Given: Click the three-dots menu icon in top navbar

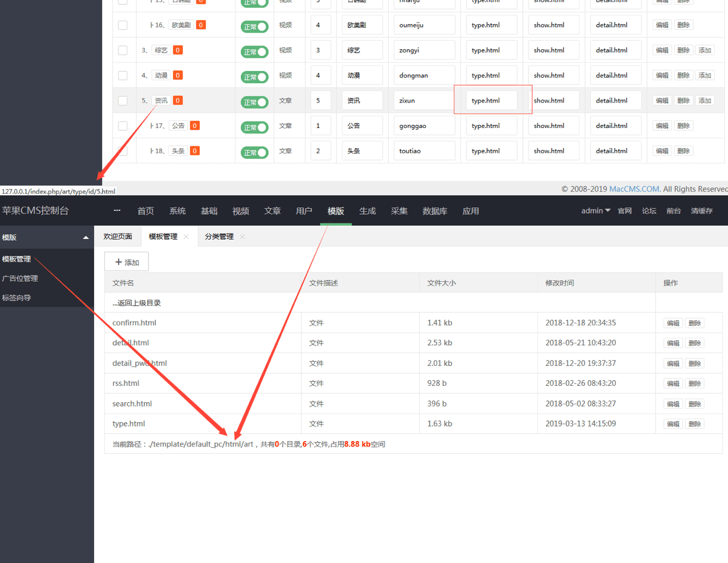Looking at the screenshot, I should tap(117, 211).
